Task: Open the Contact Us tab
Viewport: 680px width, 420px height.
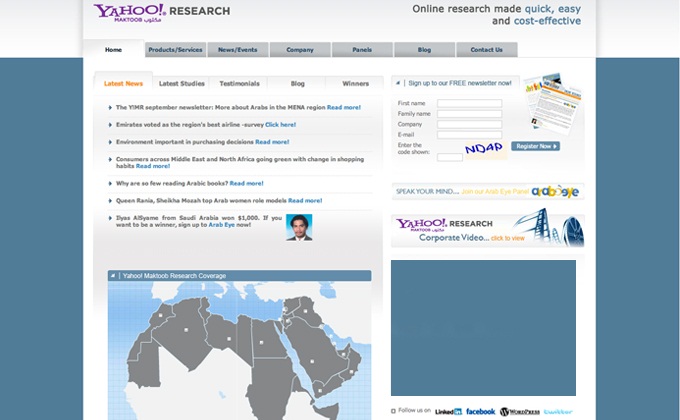Action: (x=487, y=49)
